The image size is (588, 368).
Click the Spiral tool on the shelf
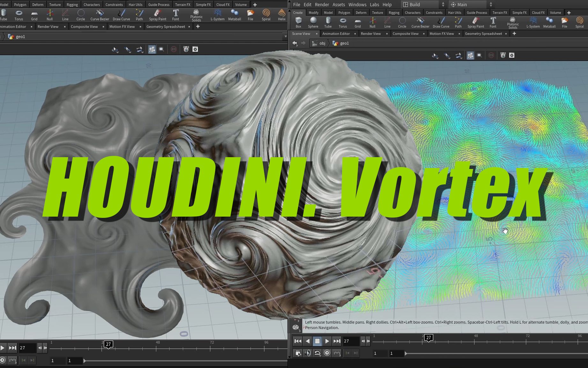(x=579, y=22)
